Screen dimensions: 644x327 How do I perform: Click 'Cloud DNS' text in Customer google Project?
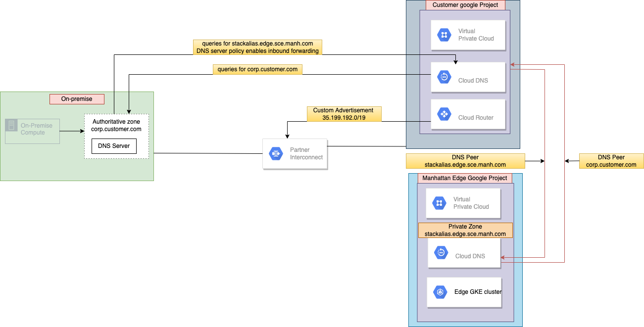coord(473,81)
